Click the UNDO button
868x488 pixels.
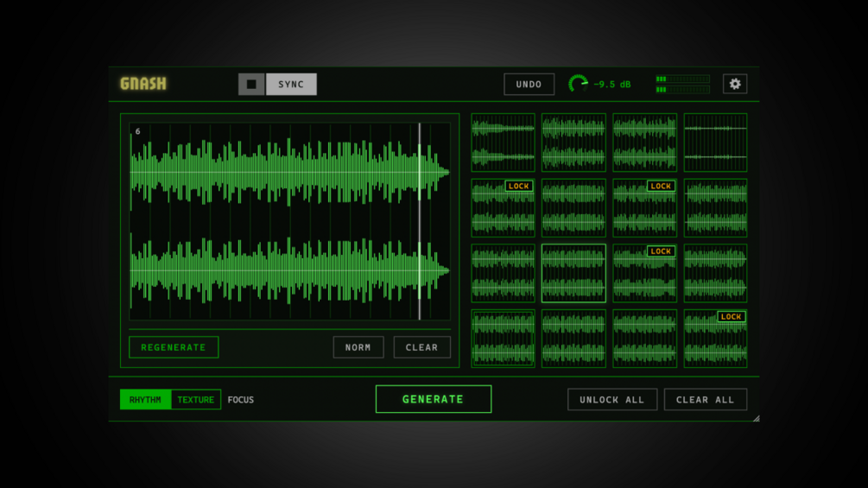(529, 84)
